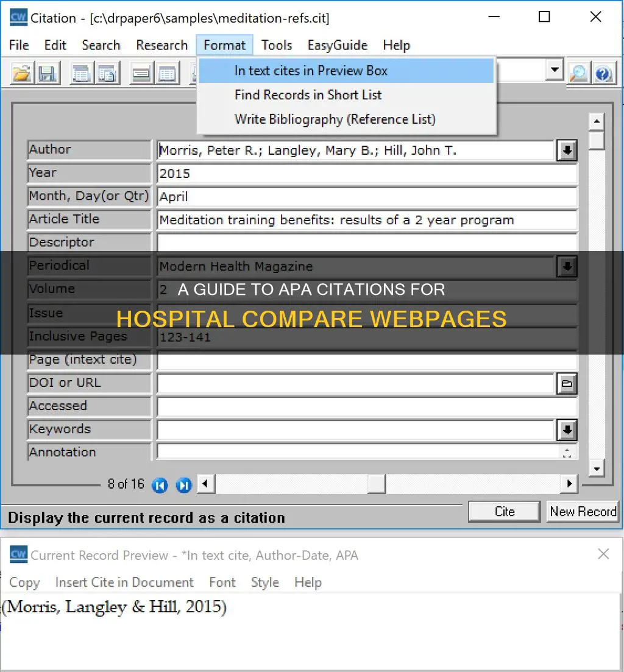Click the single-field form toolbar icon
The width and height of the screenshot is (624, 672).
(141, 74)
